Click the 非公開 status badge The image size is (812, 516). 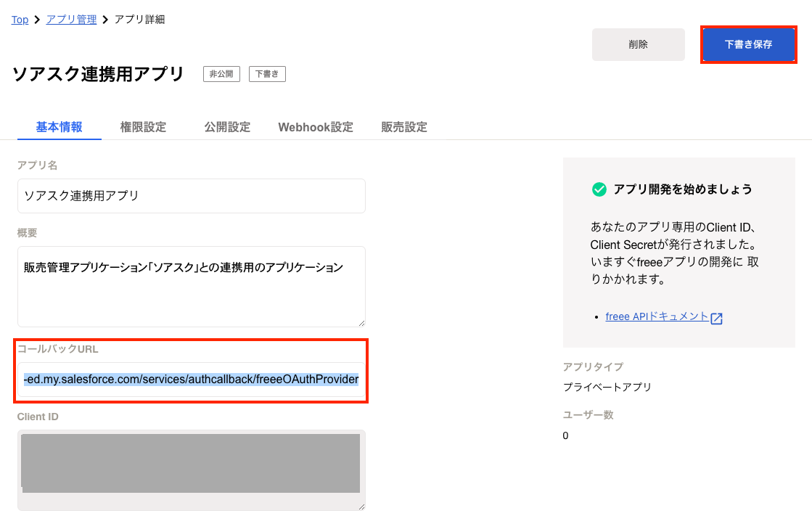point(221,74)
